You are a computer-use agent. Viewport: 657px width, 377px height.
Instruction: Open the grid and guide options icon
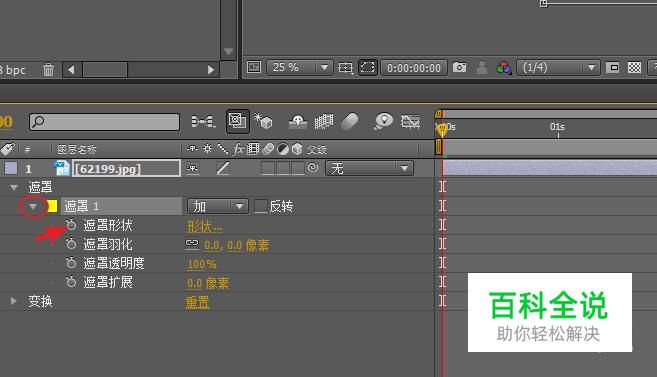tap(346, 67)
